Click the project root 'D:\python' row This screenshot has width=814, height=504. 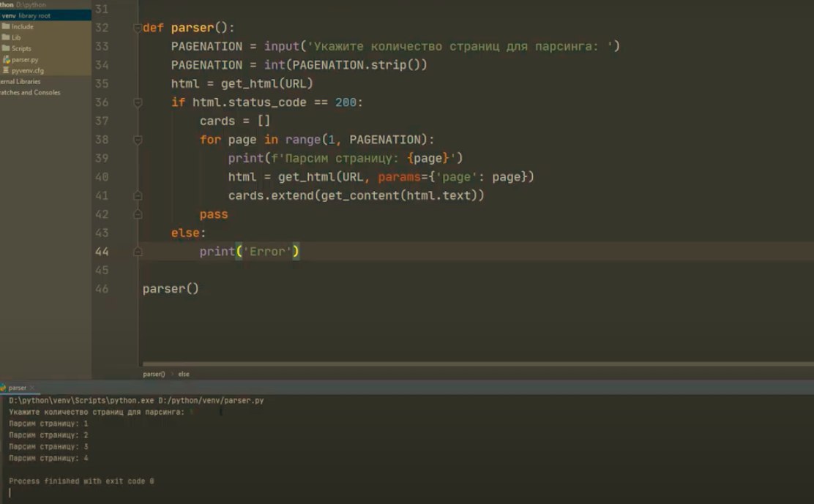pyautogui.click(x=45, y=4)
